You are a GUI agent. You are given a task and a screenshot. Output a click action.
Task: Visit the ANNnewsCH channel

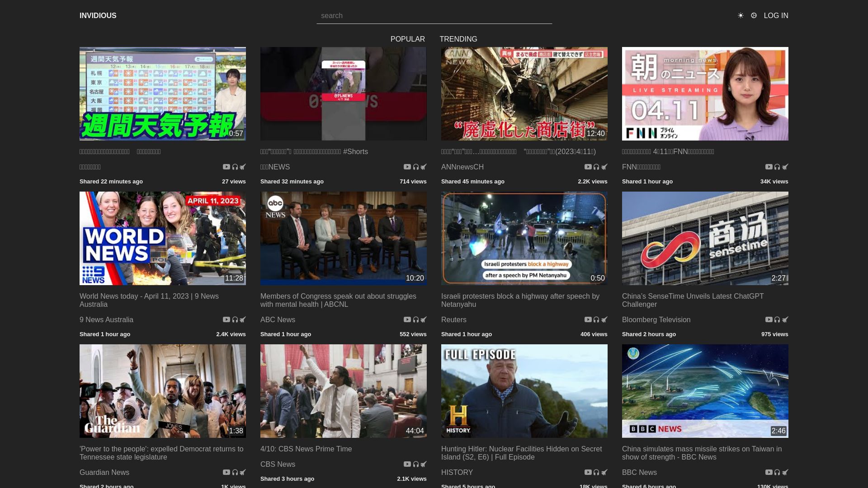(462, 167)
